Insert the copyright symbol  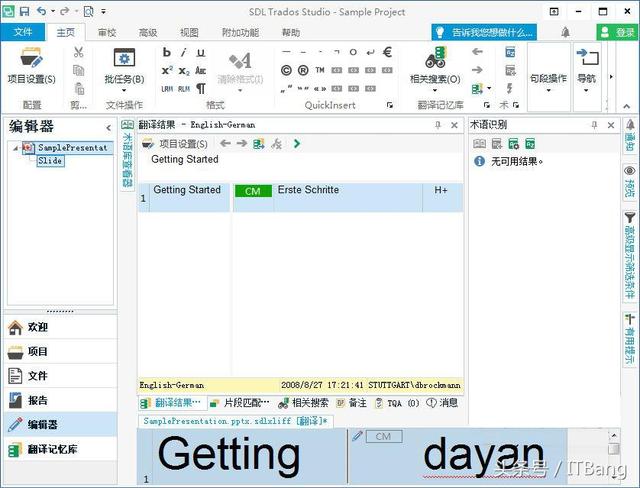[x=286, y=70]
